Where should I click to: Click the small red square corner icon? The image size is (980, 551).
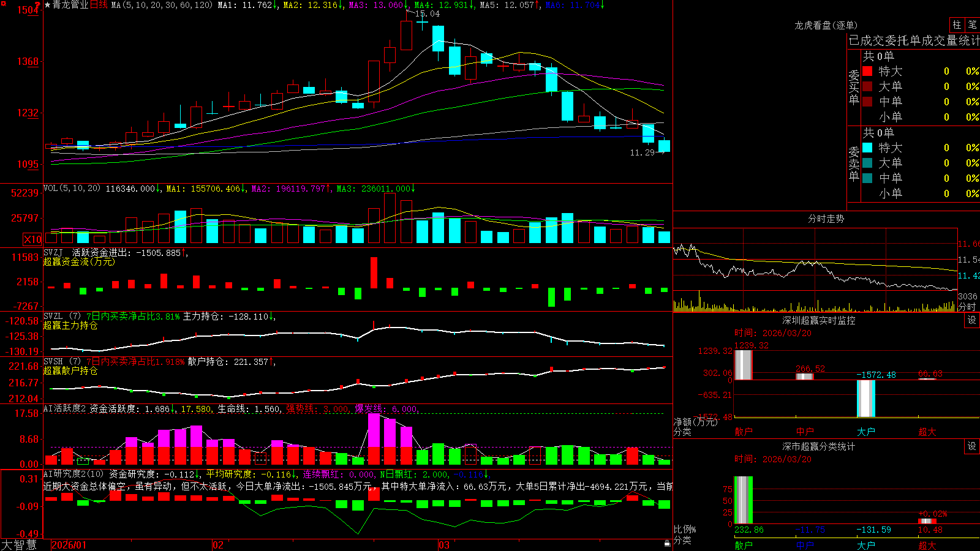coord(3,2)
